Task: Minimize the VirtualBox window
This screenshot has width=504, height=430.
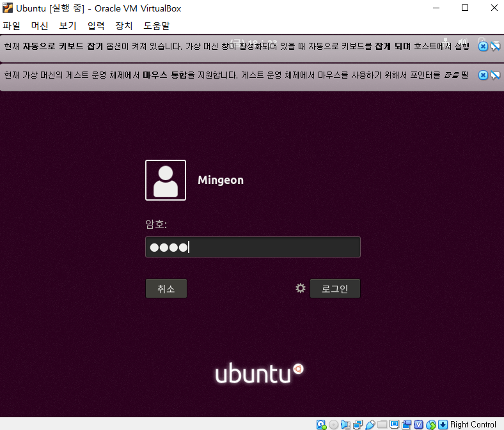Action: (x=436, y=8)
